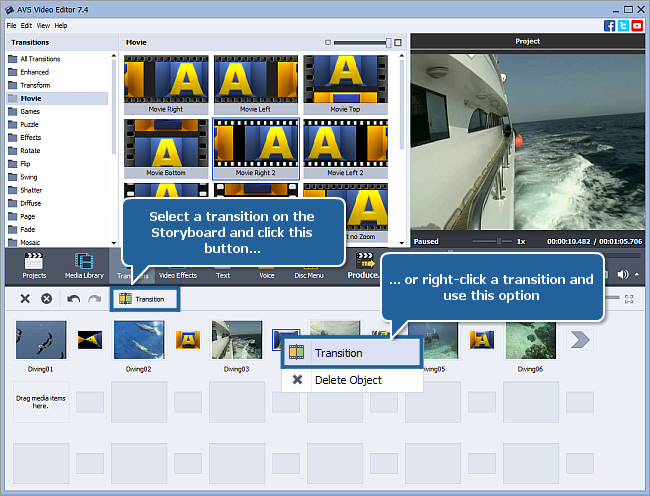The height and width of the screenshot is (496, 650).
Task: Click the Produce button
Action: coord(364,266)
